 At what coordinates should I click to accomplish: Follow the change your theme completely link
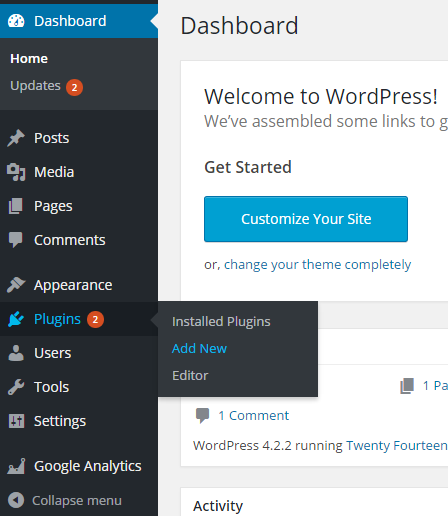click(x=317, y=265)
